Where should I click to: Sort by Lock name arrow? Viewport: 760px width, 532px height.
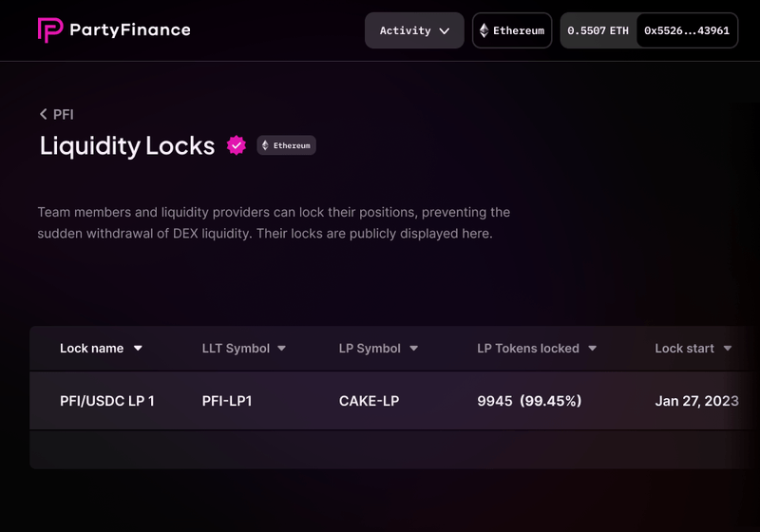pyautogui.click(x=138, y=349)
